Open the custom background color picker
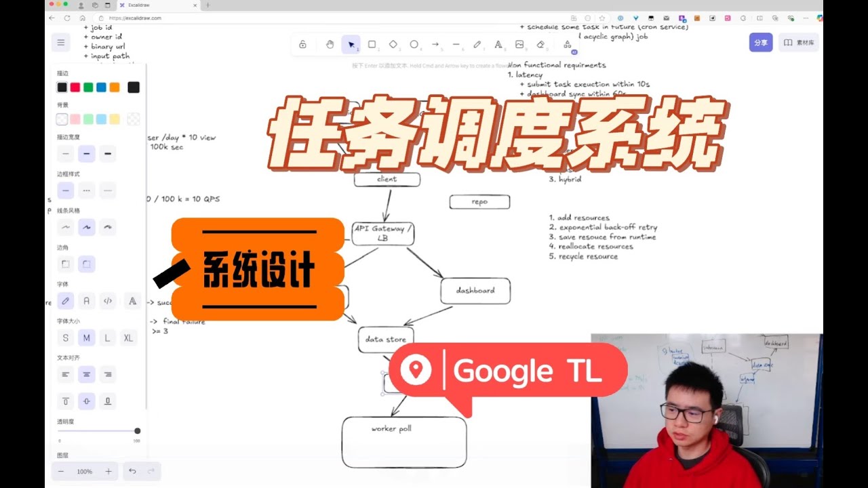The height and width of the screenshot is (488, 868). point(134,119)
